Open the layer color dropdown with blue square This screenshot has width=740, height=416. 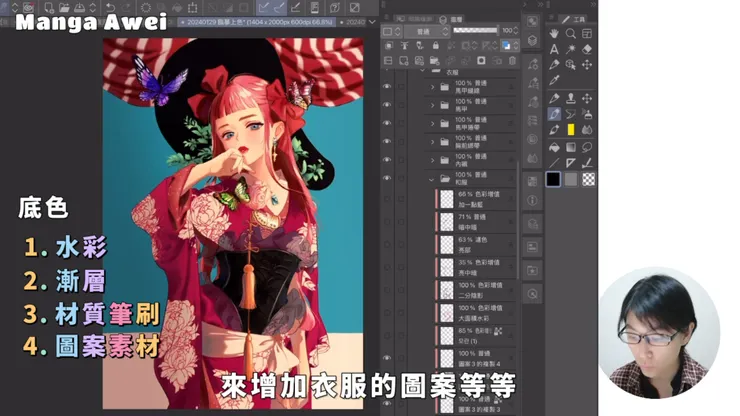510,45
